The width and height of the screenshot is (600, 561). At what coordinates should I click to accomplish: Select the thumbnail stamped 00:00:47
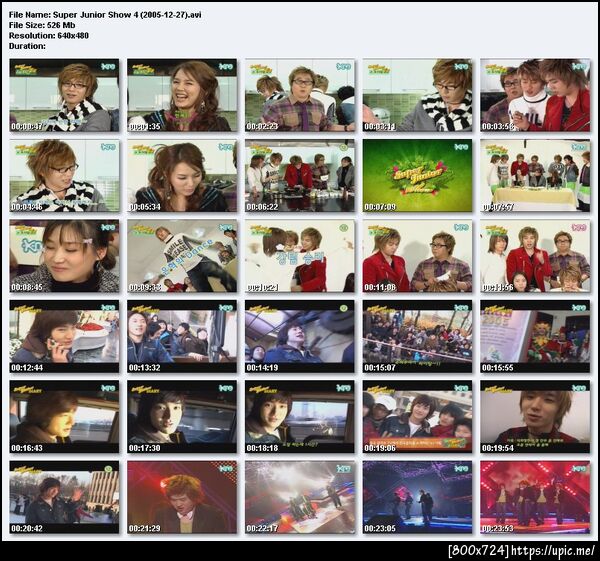pyautogui.click(x=64, y=95)
